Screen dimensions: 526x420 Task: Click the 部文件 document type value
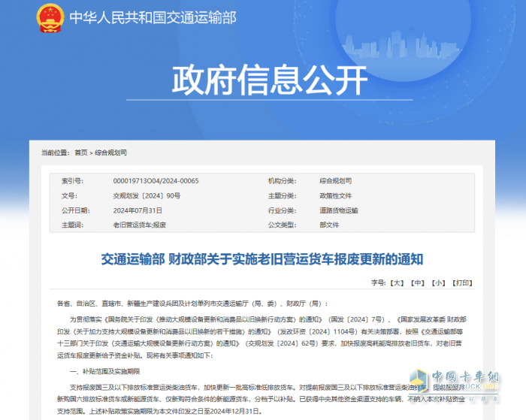click(329, 224)
